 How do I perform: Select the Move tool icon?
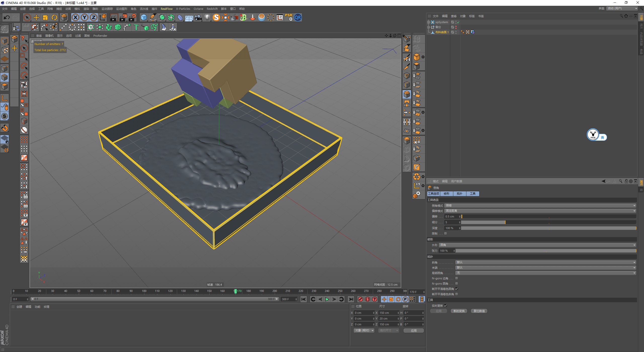(36, 17)
